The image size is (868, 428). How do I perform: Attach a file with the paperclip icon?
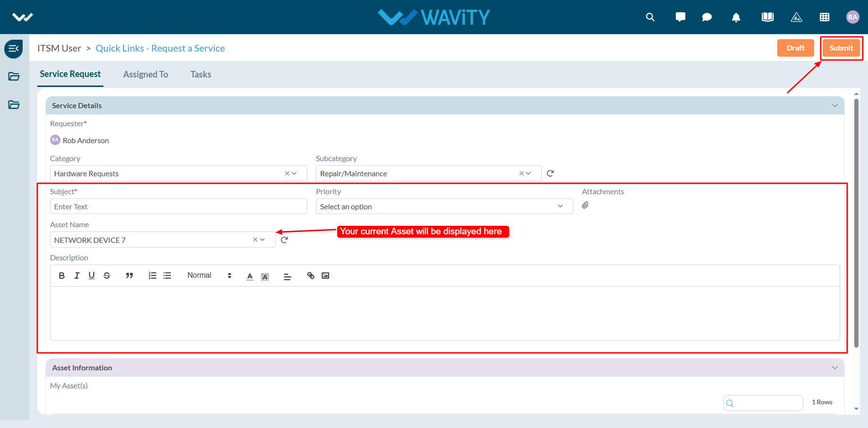pos(585,205)
